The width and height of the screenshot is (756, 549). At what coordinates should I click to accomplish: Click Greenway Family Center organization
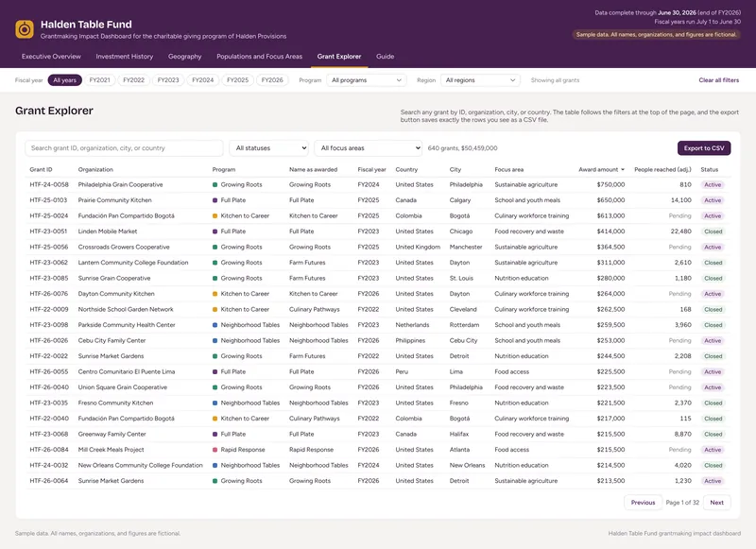point(112,434)
